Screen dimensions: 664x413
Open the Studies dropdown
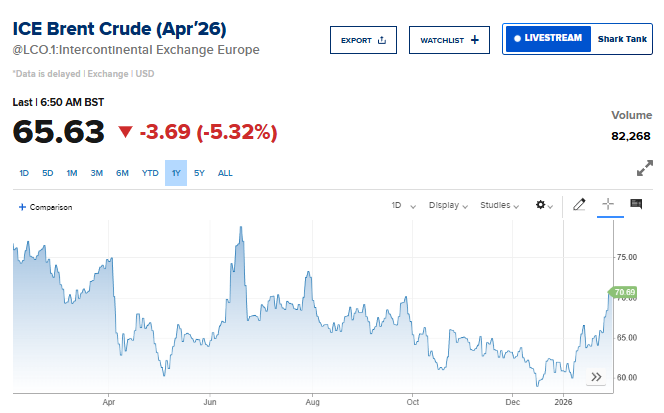tap(500, 205)
